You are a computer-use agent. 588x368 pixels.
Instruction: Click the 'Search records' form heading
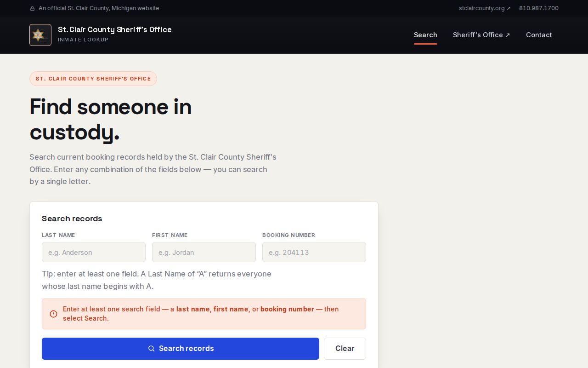[72, 218]
